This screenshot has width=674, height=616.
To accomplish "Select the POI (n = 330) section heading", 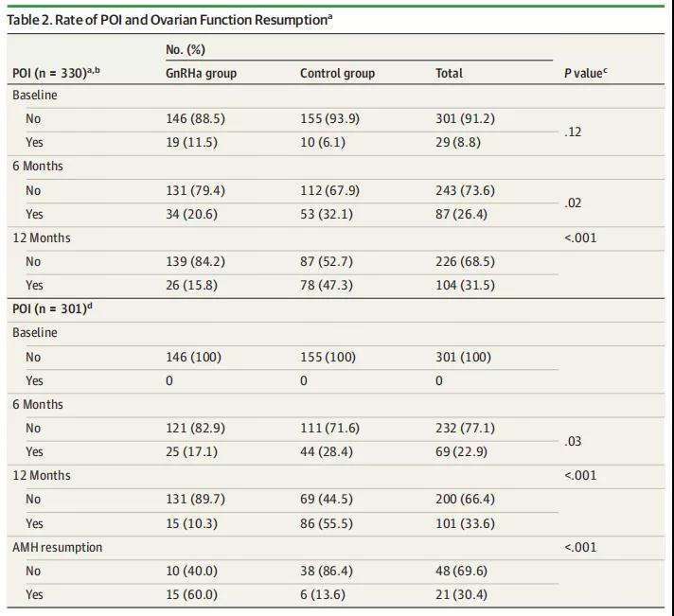I will (x=56, y=73).
